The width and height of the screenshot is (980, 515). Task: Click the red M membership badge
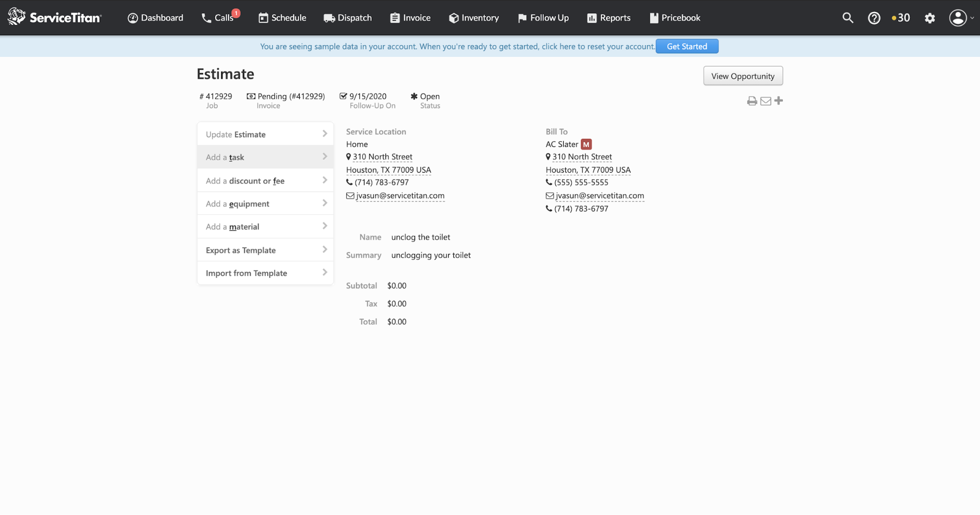point(586,144)
